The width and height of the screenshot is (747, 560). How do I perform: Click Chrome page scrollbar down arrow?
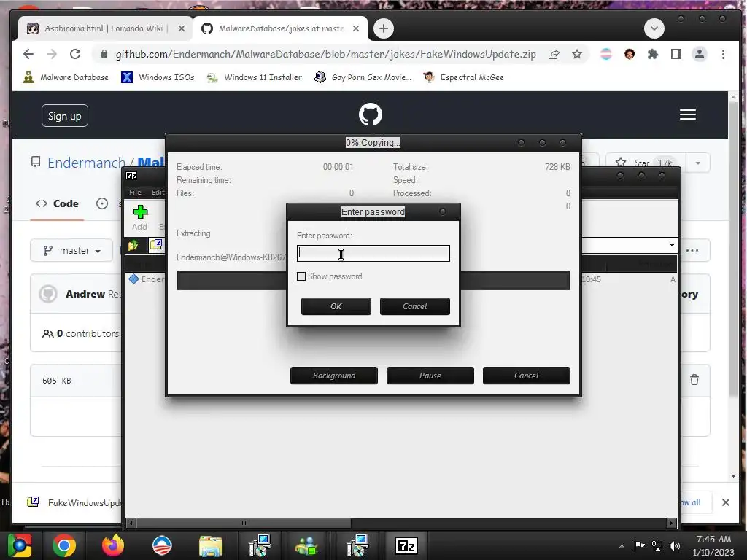tap(733, 475)
